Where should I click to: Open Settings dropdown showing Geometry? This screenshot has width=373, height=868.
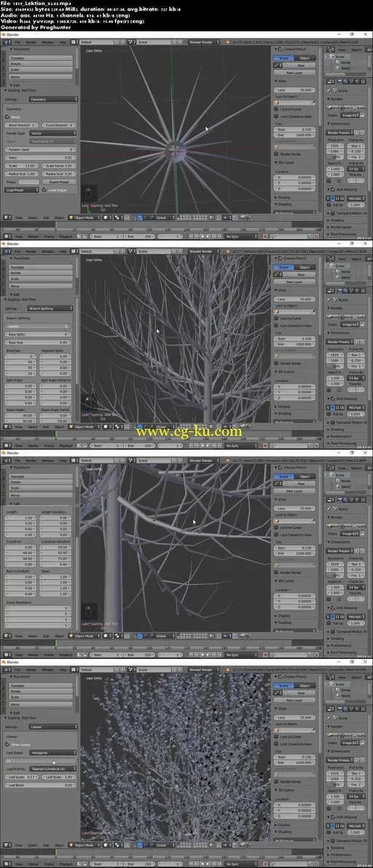tap(52, 99)
